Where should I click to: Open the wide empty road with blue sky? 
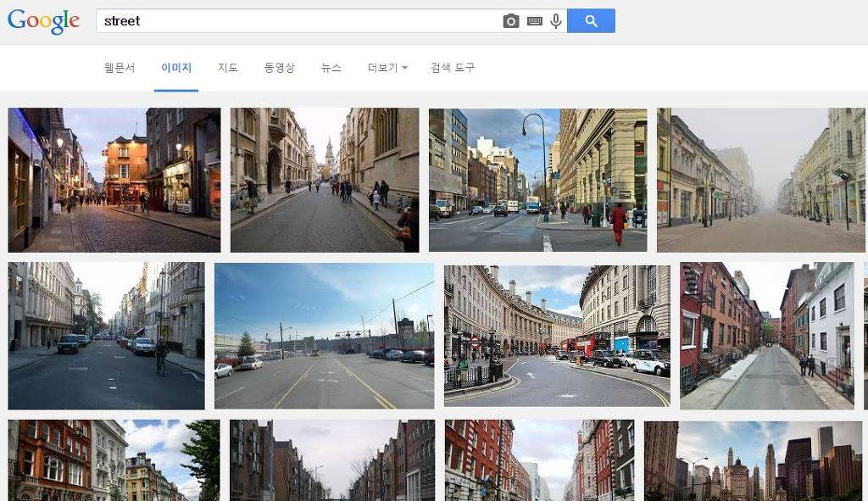[324, 336]
